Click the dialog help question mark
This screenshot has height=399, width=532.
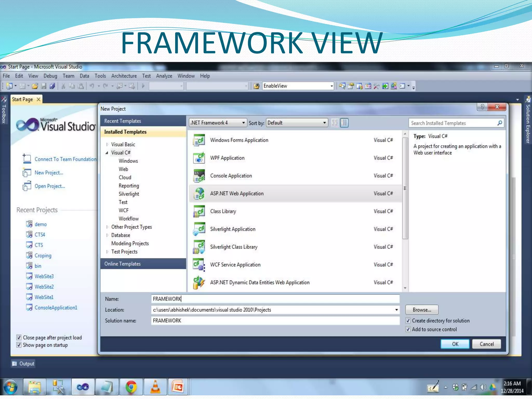pyautogui.click(x=482, y=107)
